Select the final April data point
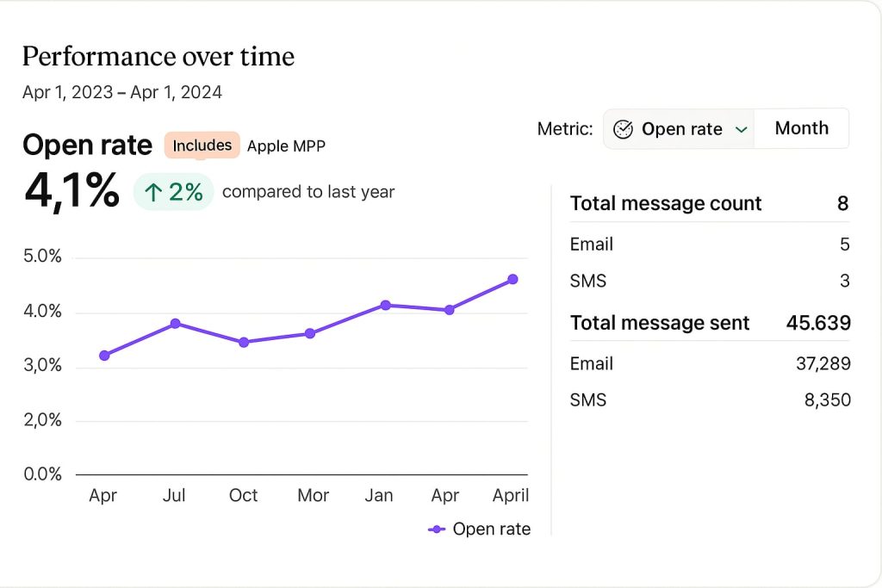882x588 pixels. coord(512,279)
